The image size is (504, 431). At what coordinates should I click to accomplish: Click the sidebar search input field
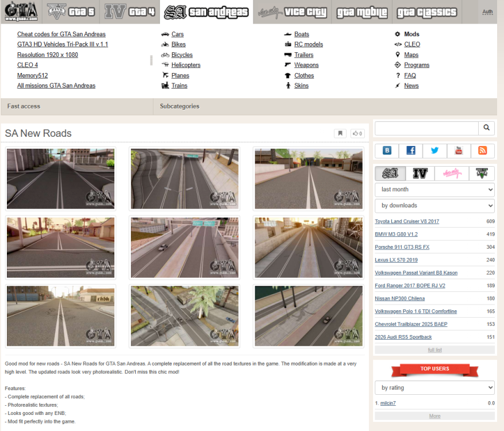426,128
